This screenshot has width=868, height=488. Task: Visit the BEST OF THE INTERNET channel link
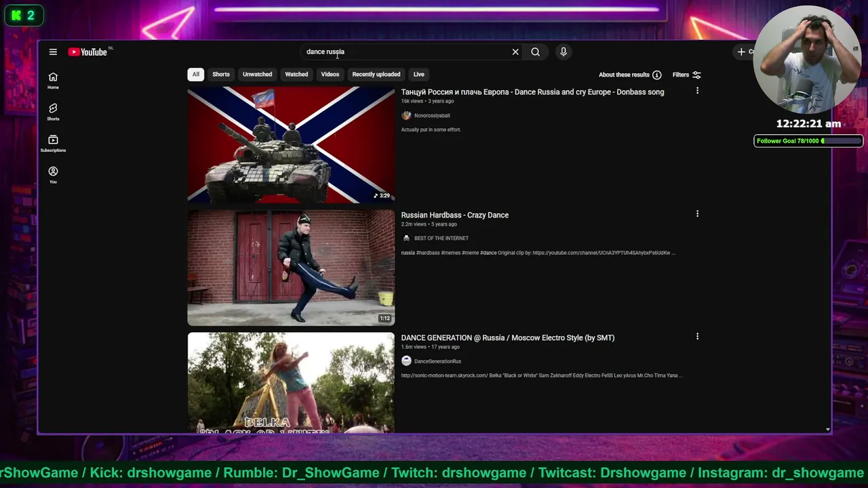pos(441,239)
